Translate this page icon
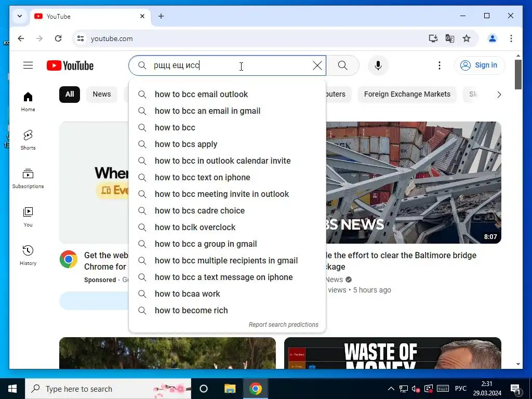 tap(449, 38)
